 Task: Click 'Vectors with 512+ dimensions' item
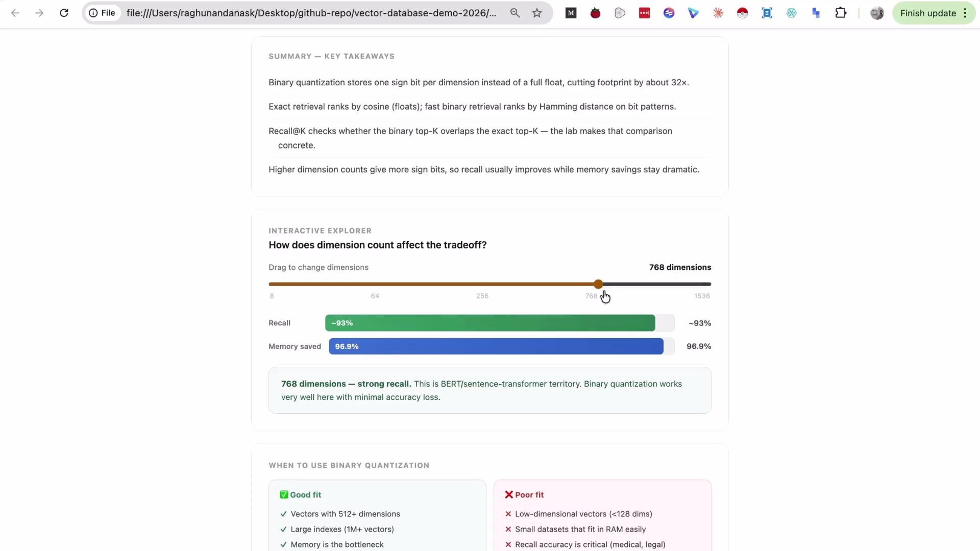[345, 514]
